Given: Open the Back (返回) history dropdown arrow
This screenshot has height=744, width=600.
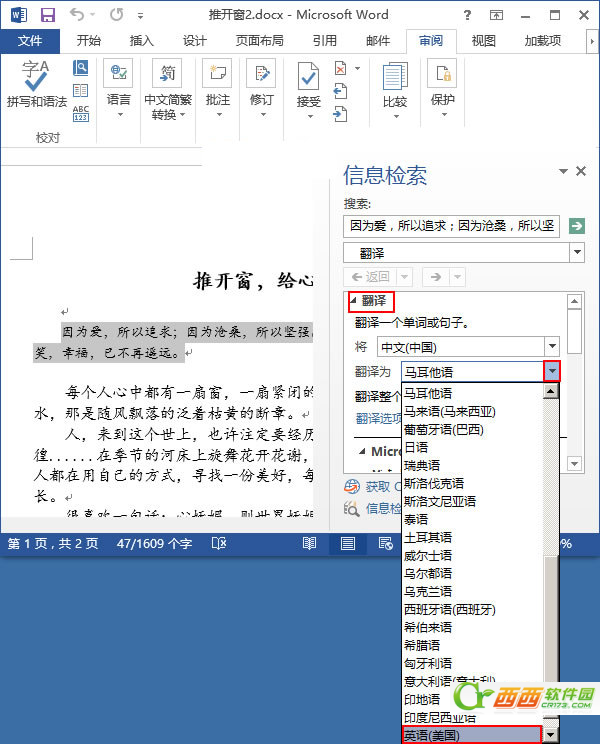Looking at the screenshot, I should [x=405, y=277].
